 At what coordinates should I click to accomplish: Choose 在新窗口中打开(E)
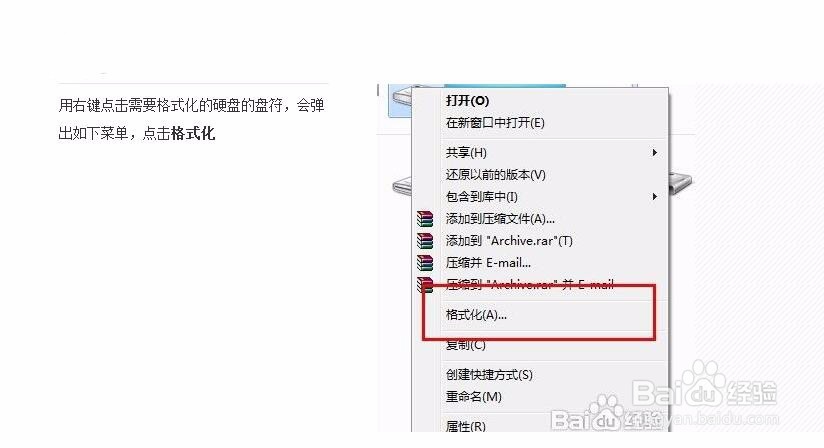(495, 122)
